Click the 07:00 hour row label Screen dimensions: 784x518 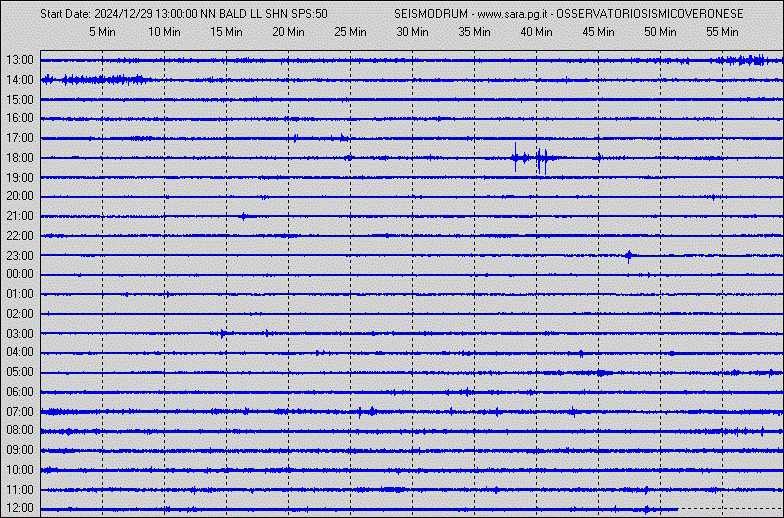pyautogui.click(x=20, y=412)
